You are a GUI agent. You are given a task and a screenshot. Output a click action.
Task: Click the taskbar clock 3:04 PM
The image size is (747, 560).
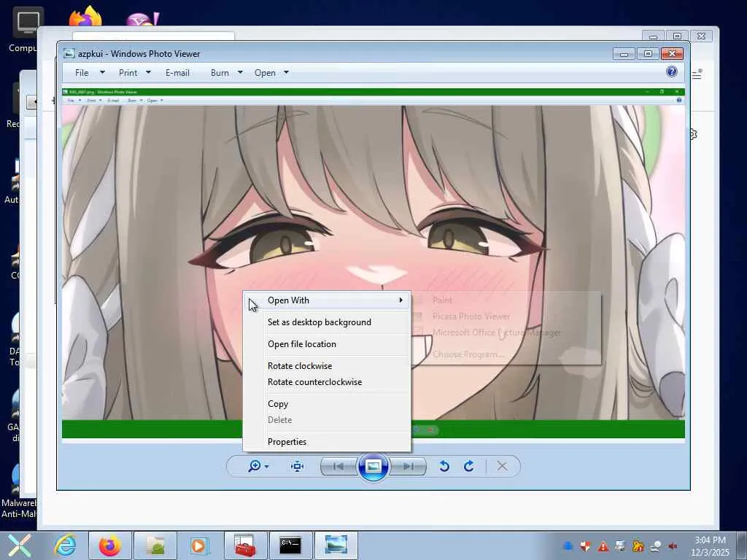710,540
